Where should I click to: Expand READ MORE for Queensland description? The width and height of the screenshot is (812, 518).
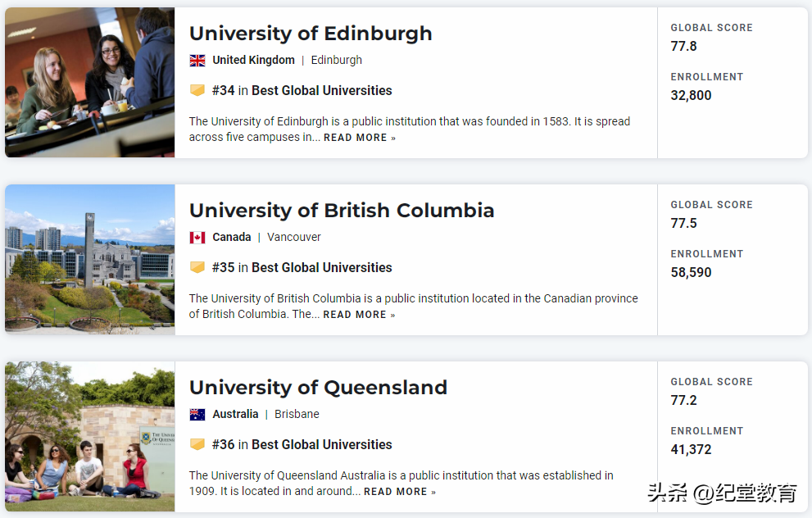pos(400,492)
